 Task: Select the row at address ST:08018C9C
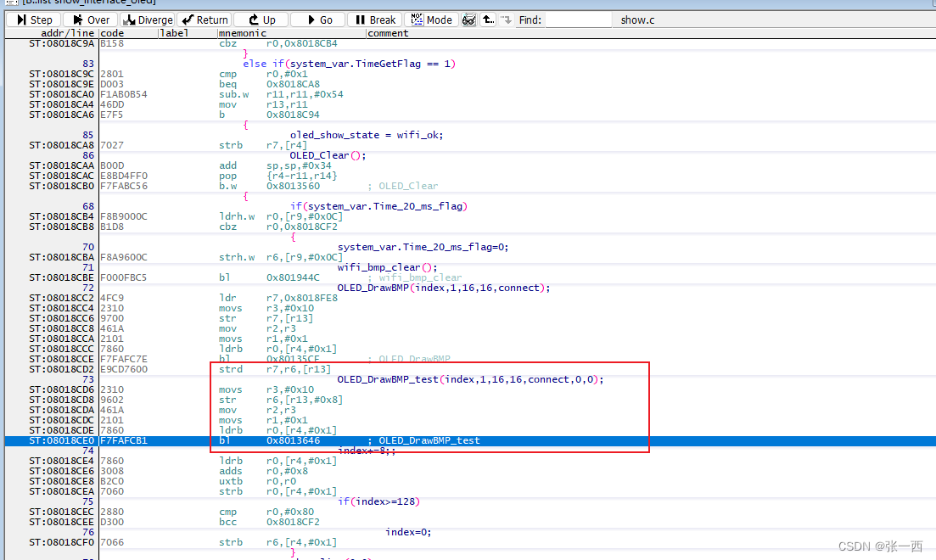(x=470, y=74)
